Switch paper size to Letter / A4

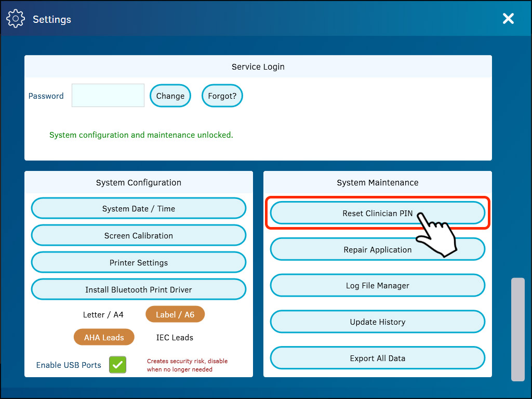click(x=103, y=314)
